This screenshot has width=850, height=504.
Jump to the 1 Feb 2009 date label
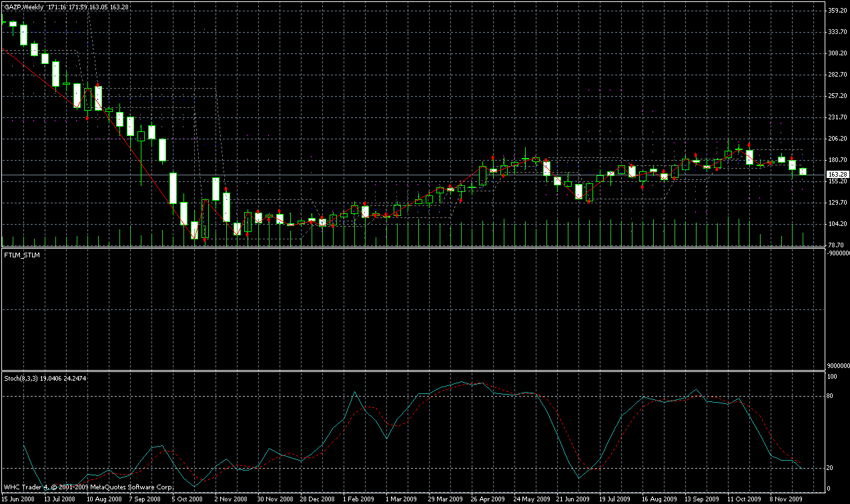pos(358,499)
